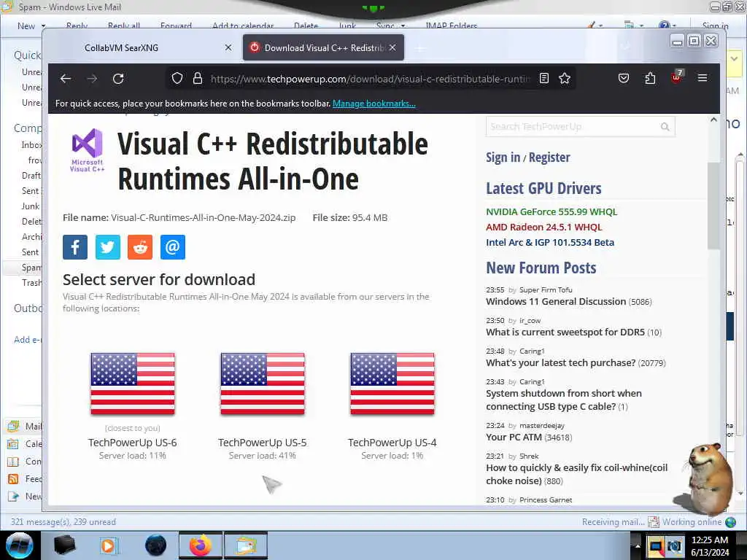Open the uBlock extension icon with badge
The image size is (747, 560).
676,77
